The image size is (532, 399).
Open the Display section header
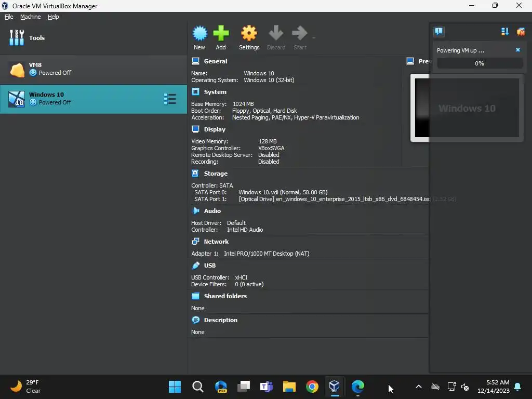click(x=215, y=129)
